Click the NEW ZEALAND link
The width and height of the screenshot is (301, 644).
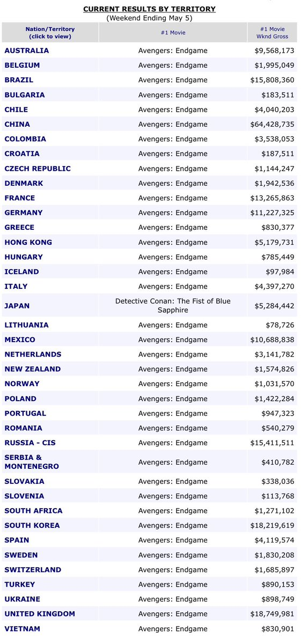click(x=32, y=369)
